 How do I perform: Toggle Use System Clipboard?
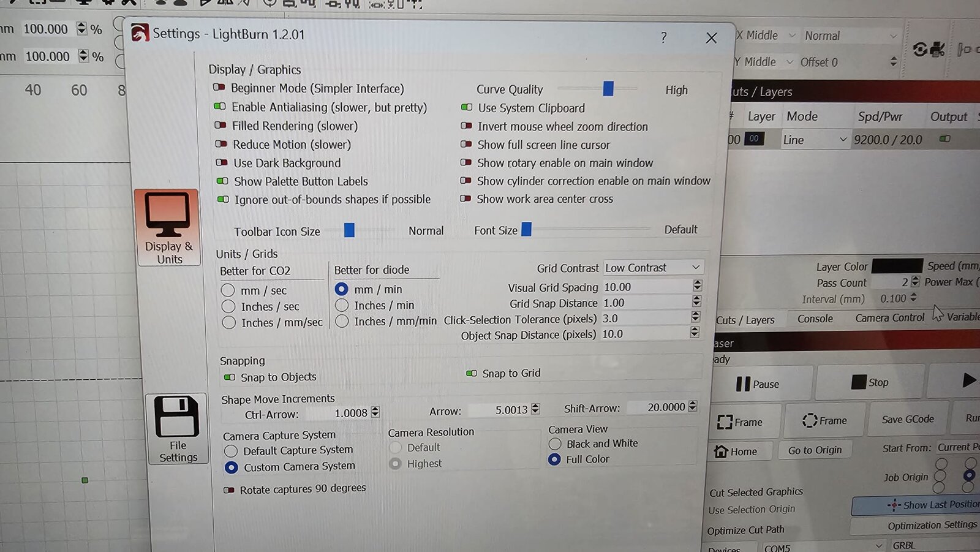pyautogui.click(x=466, y=107)
